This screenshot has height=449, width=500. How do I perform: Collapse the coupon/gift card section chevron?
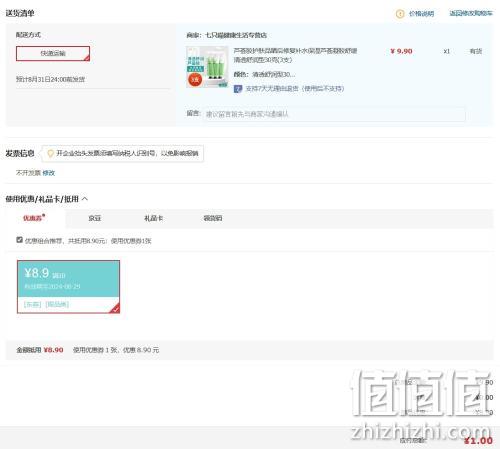click(x=85, y=199)
